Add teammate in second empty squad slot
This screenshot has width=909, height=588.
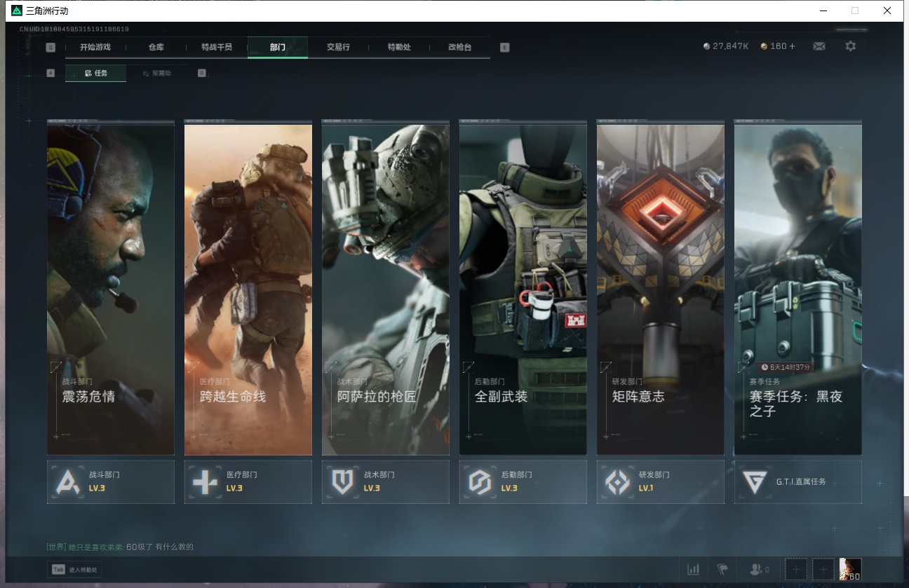[823, 569]
